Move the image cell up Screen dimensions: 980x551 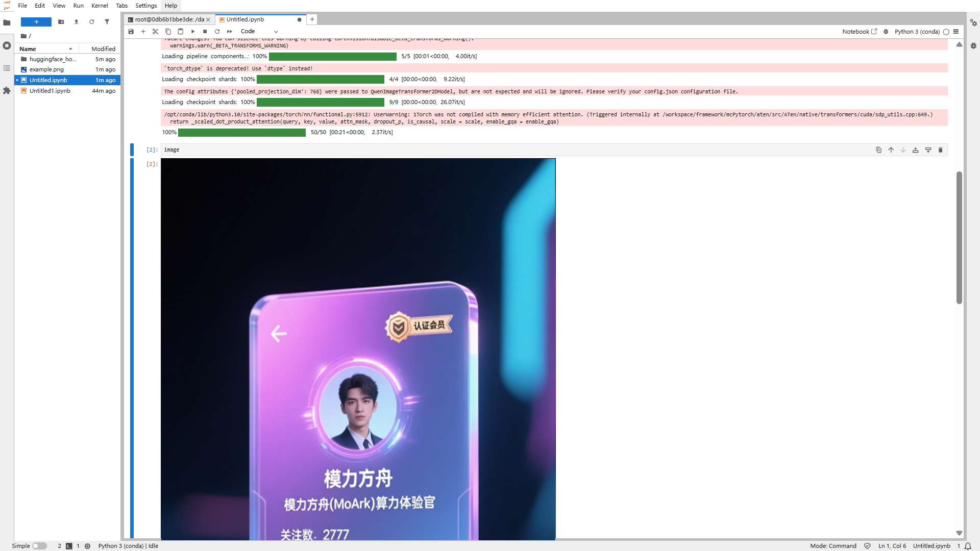(891, 150)
